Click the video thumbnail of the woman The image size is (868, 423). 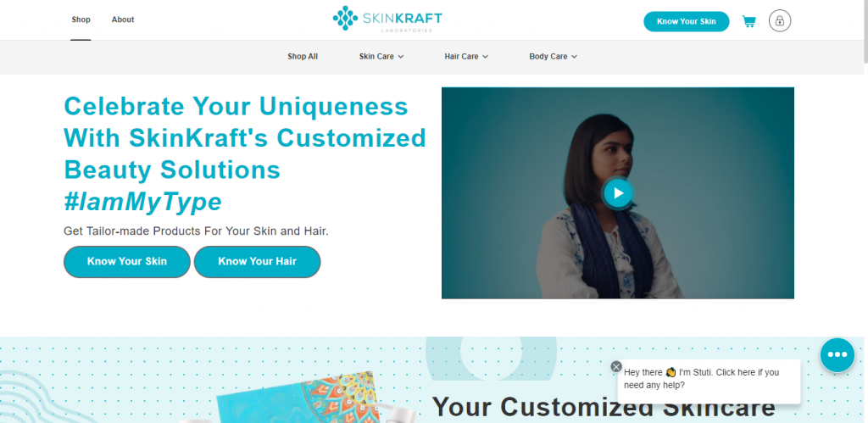tap(617, 192)
